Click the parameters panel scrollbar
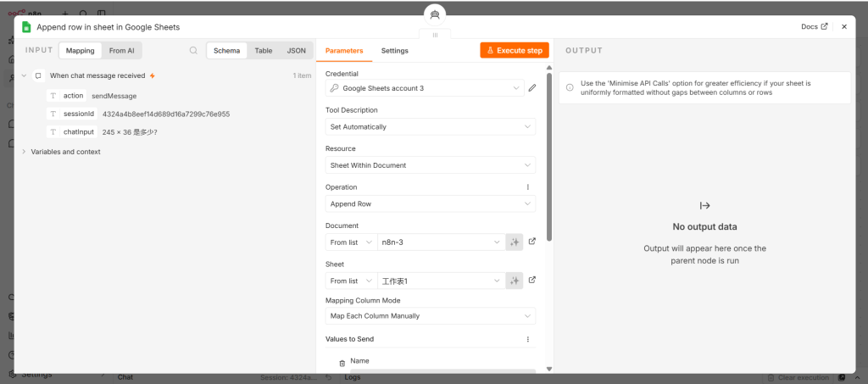 coord(549,157)
